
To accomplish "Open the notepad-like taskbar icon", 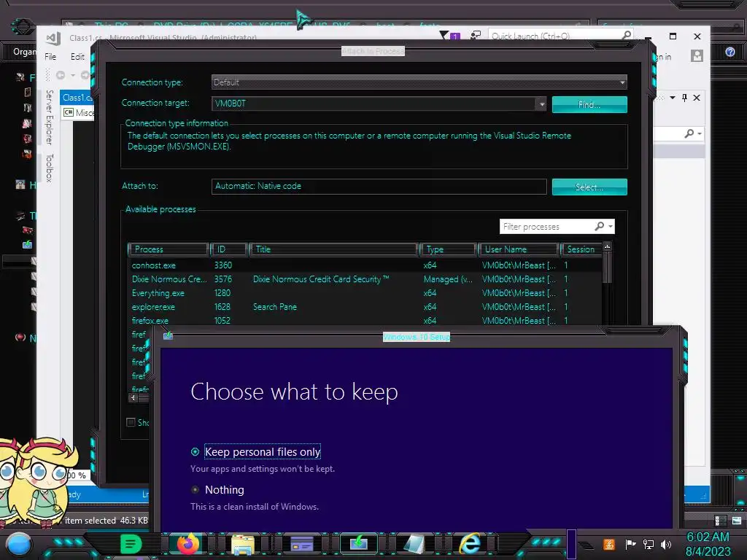I will pyautogui.click(x=414, y=544).
